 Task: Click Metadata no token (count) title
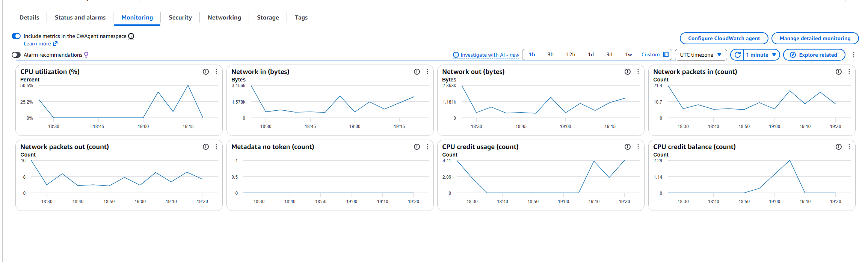coord(273,147)
